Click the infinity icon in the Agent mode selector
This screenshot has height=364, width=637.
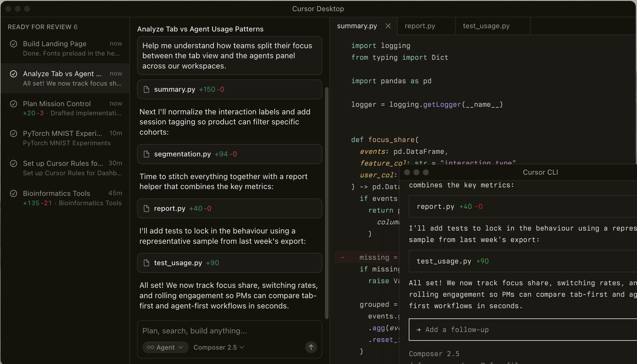pos(150,347)
